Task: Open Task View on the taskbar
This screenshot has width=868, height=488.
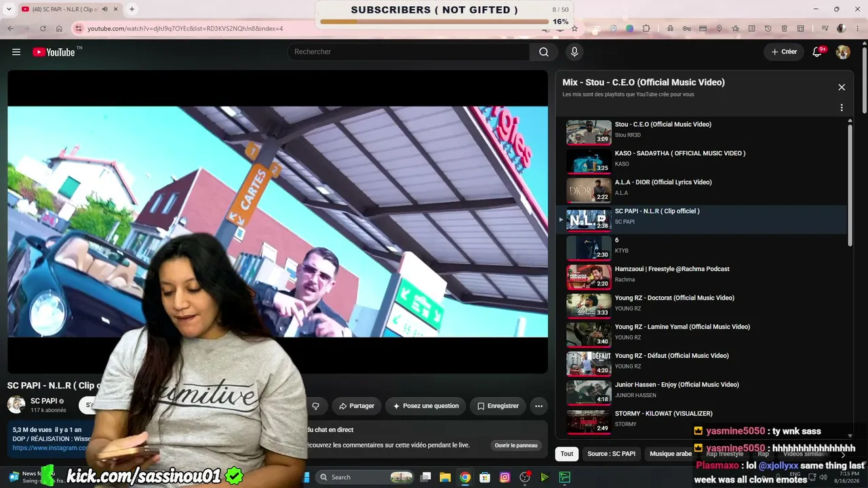Action: [426, 477]
